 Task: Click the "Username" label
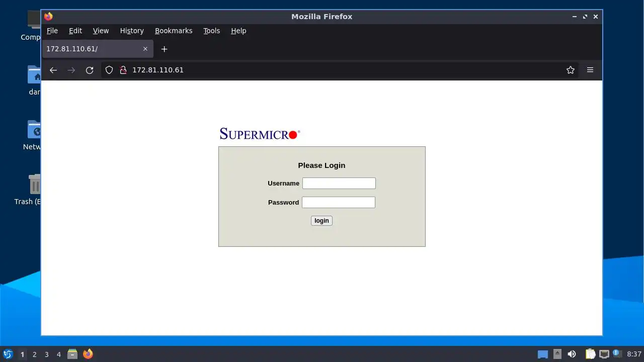pos(283,184)
